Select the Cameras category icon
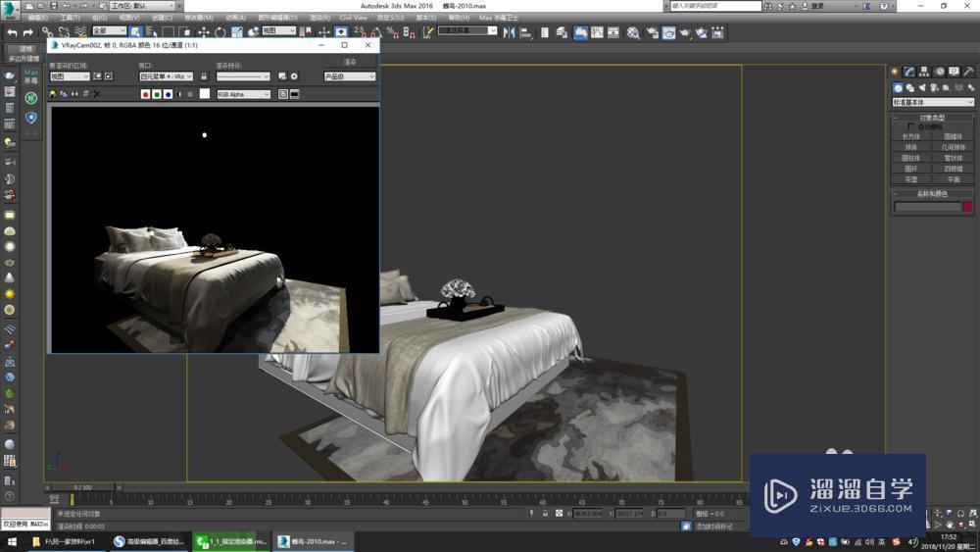Viewport: 980px width, 552px height. [x=933, y=87]
